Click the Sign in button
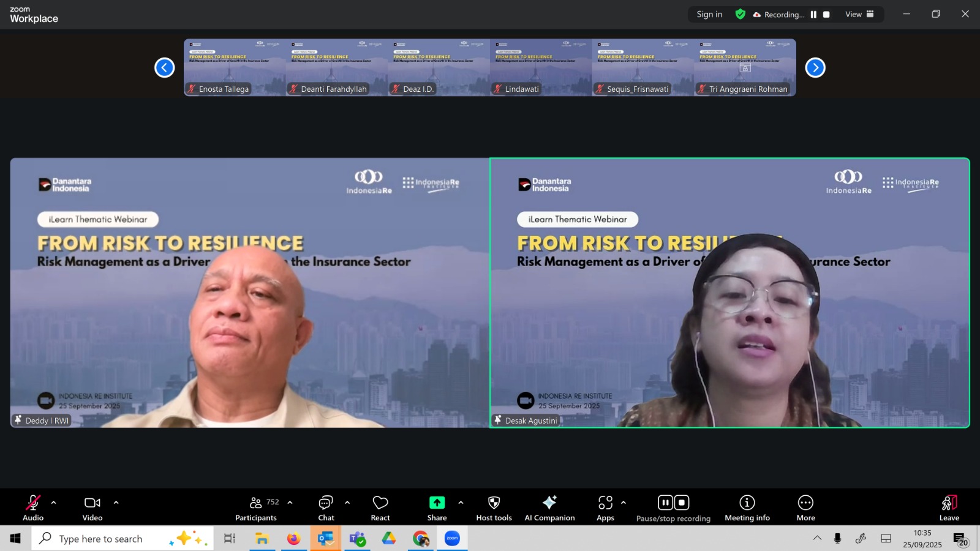This screenshot has width=980, height=551. [709, 15]
